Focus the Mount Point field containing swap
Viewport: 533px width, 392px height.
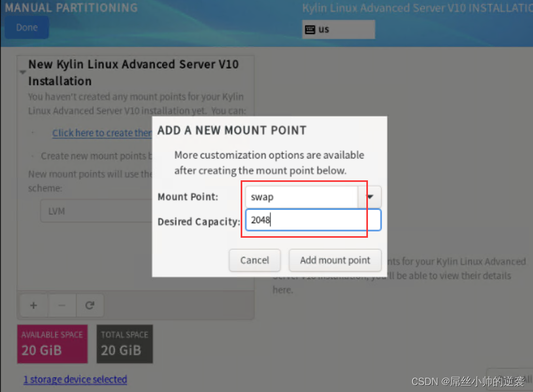[301, 197]
